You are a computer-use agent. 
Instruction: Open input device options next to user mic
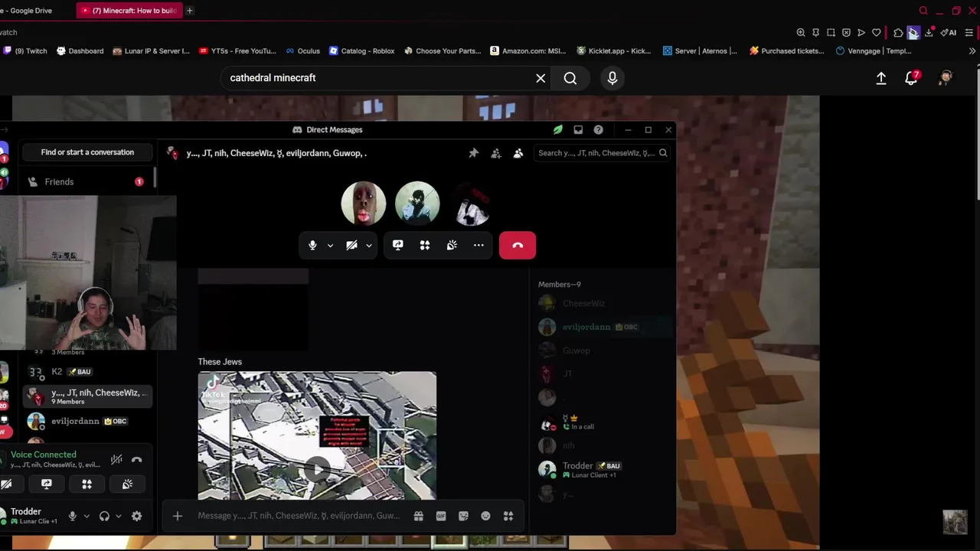(x=87, y=517)
